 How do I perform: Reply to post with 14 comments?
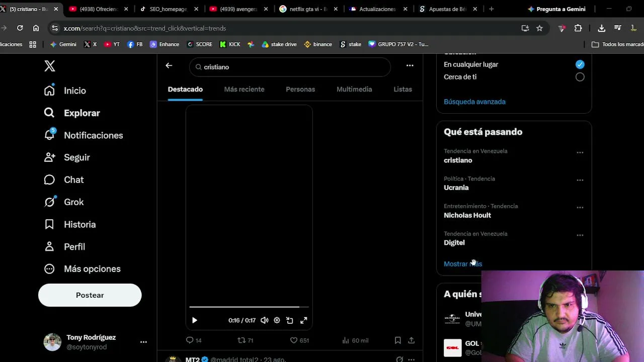tap(194, 340)
